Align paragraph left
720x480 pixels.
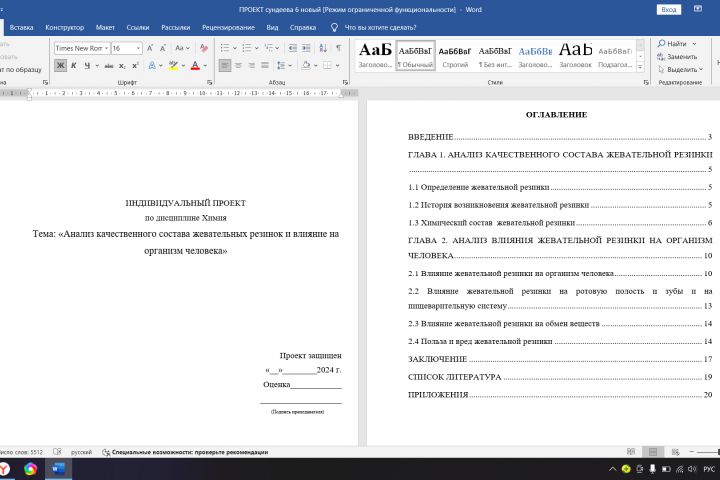(x=225, y=66)
